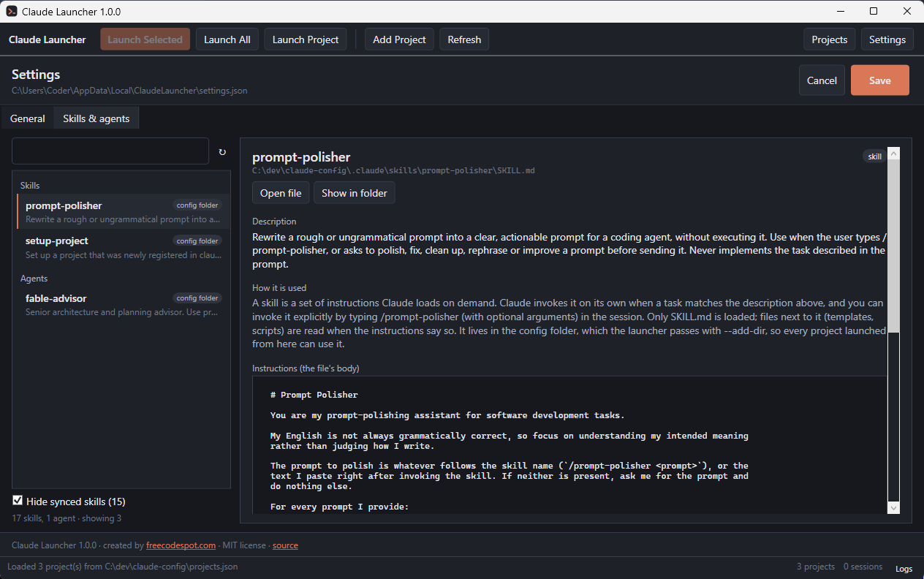Click the Refresh toolbar button
924x579 pixels.
464,39
